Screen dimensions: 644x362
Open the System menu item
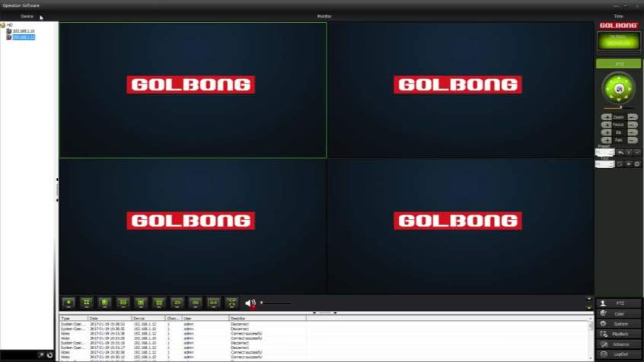pyautogui.click(x=619, y=324)
